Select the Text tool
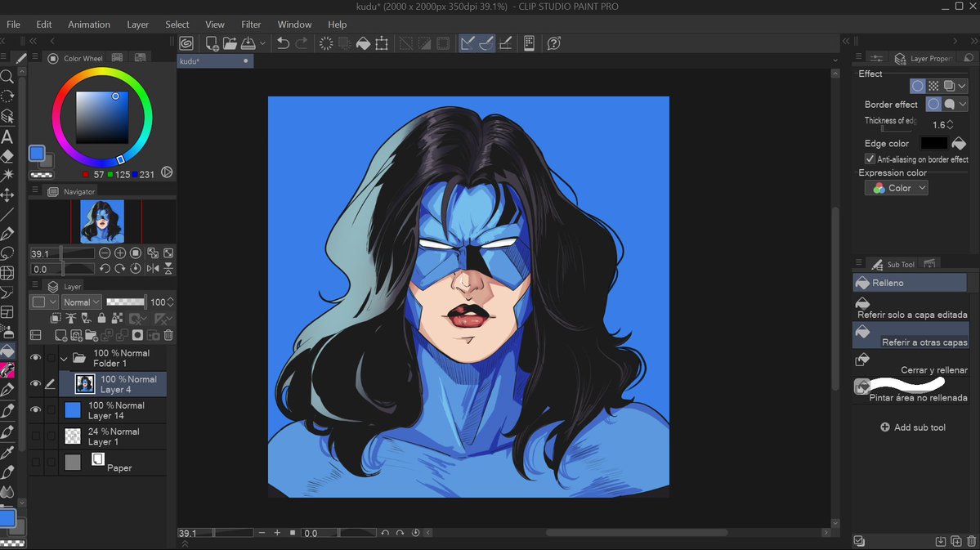The width and height of the screenshot is (980, 550). point(7,136)
